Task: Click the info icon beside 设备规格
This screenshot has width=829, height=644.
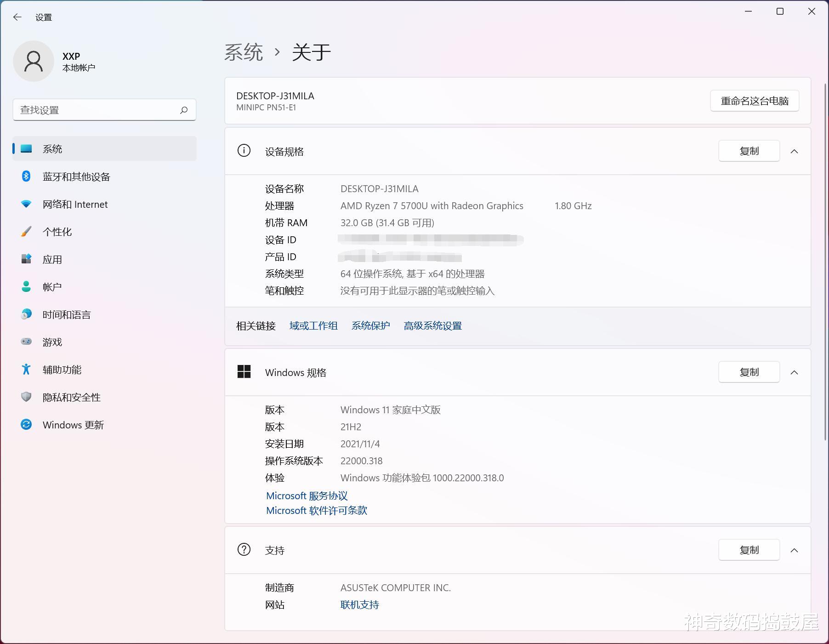Action: point(244,150)
